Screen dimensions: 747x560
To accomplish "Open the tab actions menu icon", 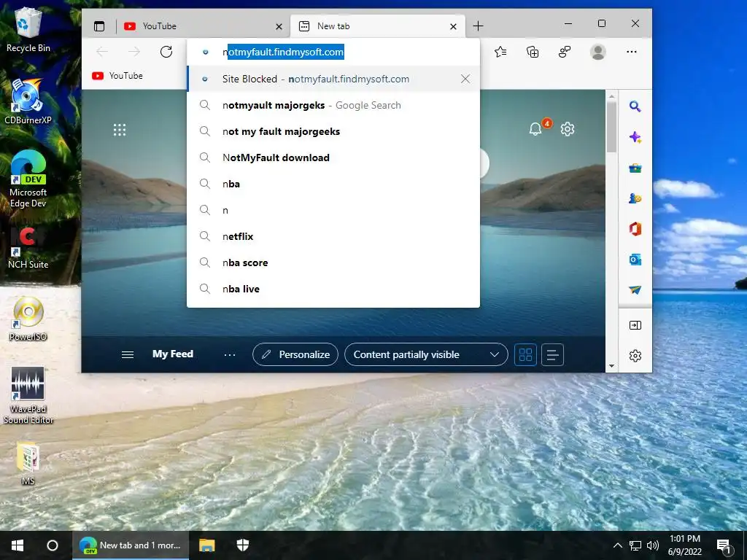I will pyautogui.click(x=99, y=26).
